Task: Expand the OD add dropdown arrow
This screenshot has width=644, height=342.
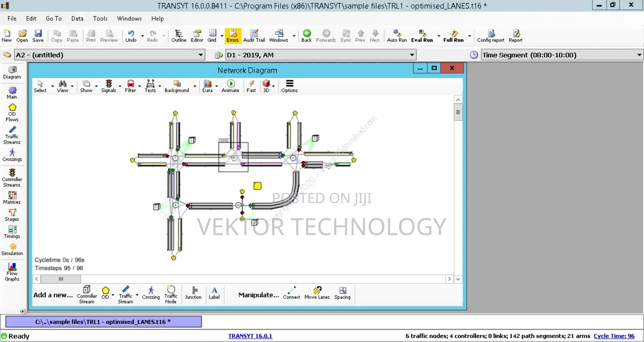Action: [x=113, y=295]
